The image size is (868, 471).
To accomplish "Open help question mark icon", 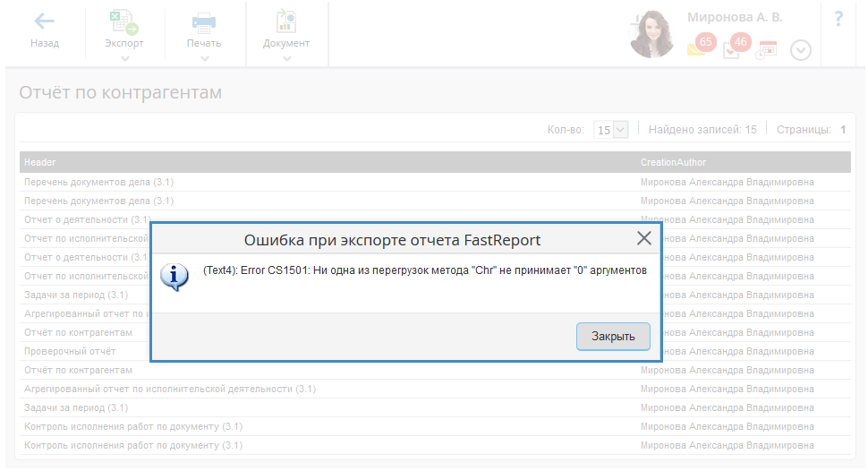I will pyautogui.click(x=838, y=19).
